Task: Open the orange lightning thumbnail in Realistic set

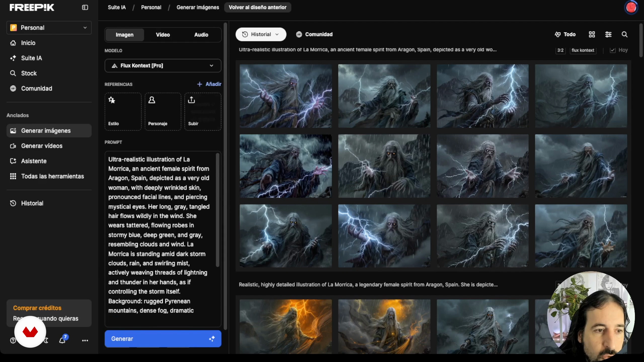Action: click(286, 326)
